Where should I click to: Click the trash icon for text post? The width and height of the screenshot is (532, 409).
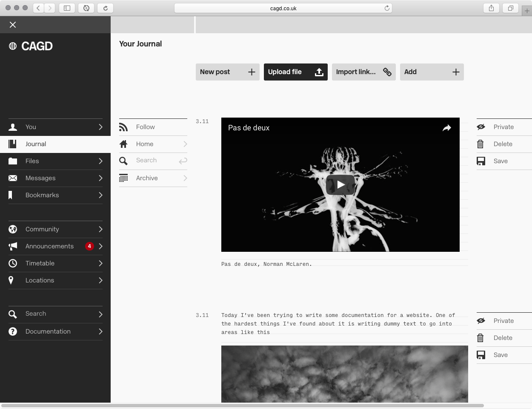click(481, 338)
